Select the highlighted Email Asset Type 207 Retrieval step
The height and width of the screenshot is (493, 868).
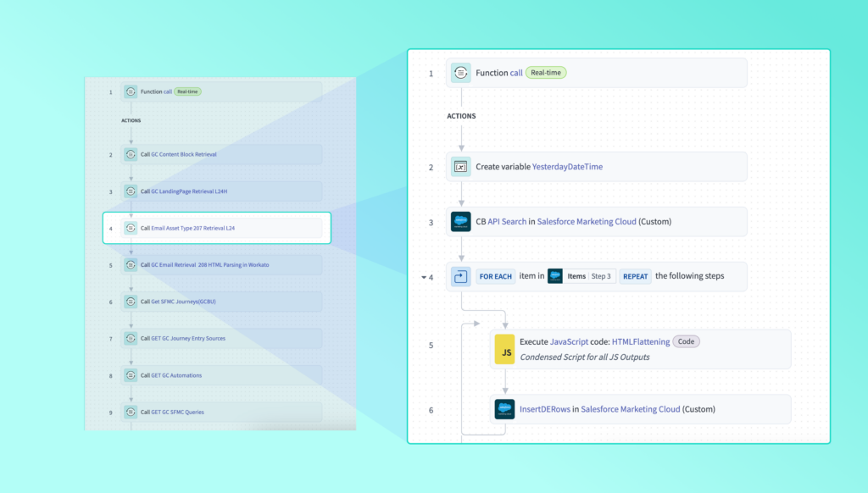(216, 228)
